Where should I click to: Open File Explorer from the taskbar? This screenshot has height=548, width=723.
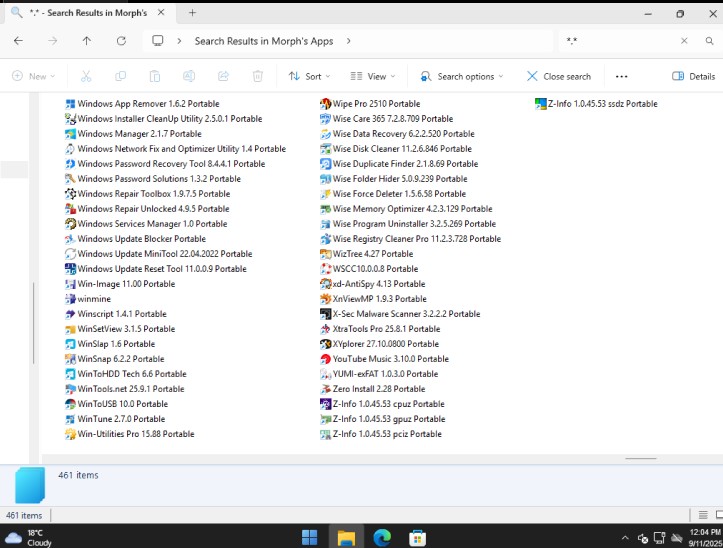point(346,537)
